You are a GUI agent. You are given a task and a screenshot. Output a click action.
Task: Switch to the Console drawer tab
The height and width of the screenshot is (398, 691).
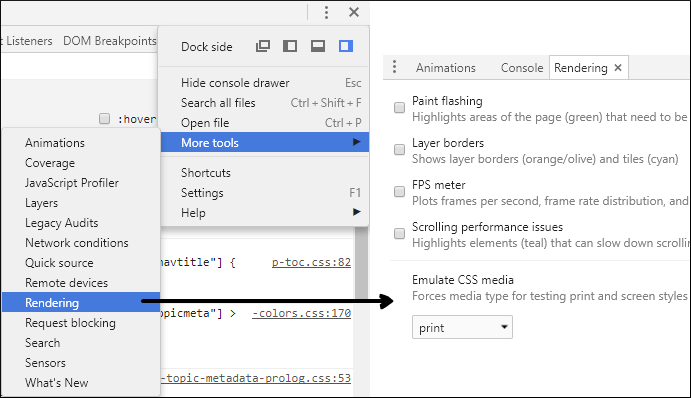pyautogui.click(x=522, y=68)
